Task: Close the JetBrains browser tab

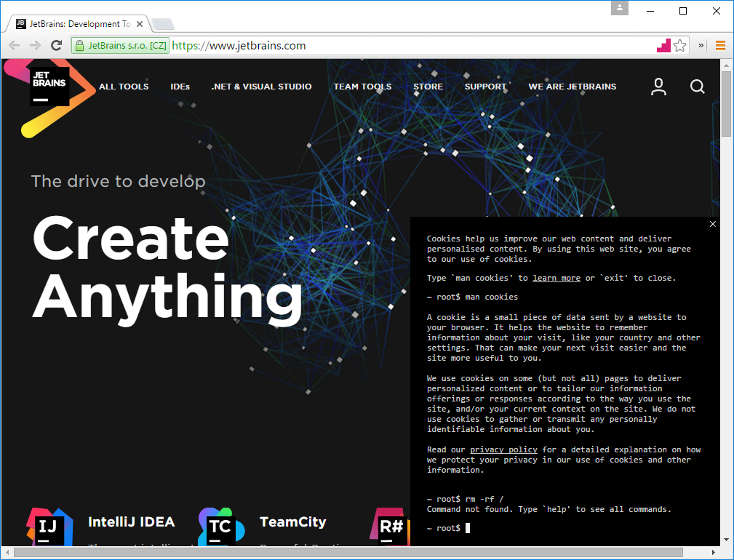Action: click(x=139, y=24)
